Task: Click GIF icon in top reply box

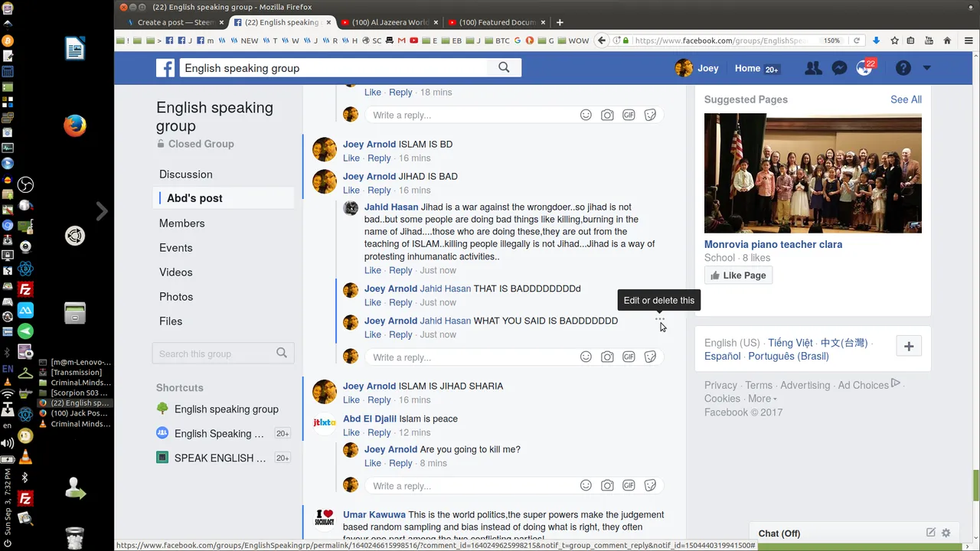Action: pos(629,115)
